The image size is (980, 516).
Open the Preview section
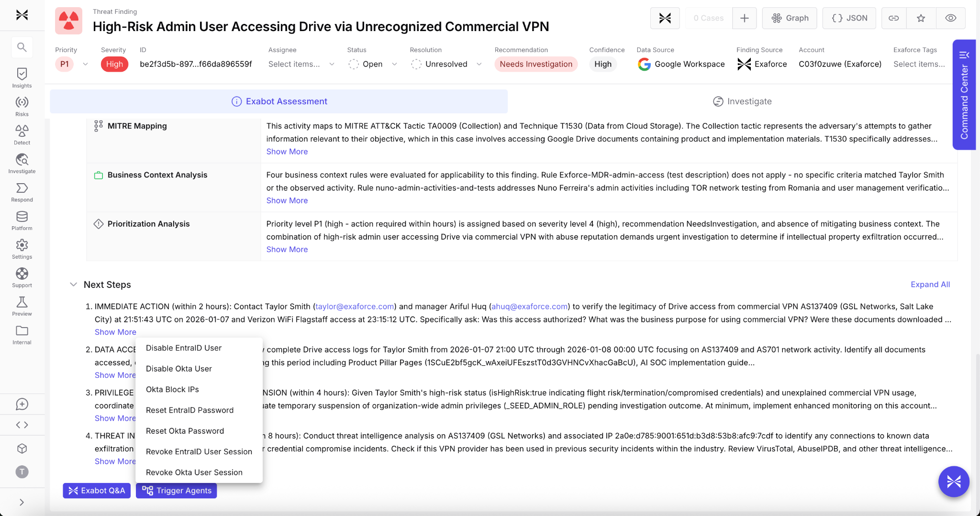[x=22, y=307]
